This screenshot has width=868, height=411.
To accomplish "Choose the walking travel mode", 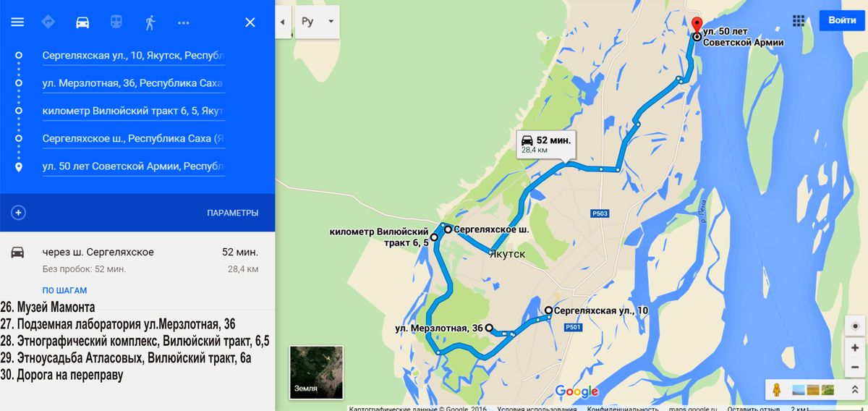I will tap(150, 22).
